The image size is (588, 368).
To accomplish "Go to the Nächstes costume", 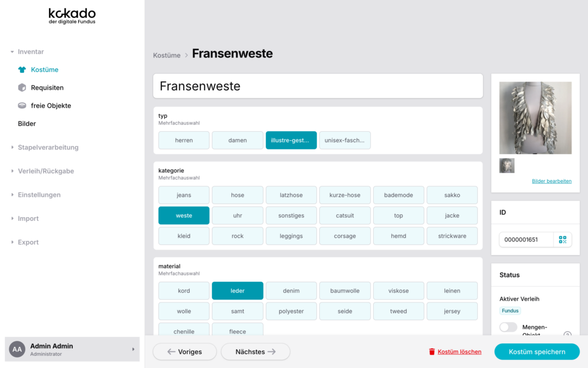I will (x=256, y=352).
